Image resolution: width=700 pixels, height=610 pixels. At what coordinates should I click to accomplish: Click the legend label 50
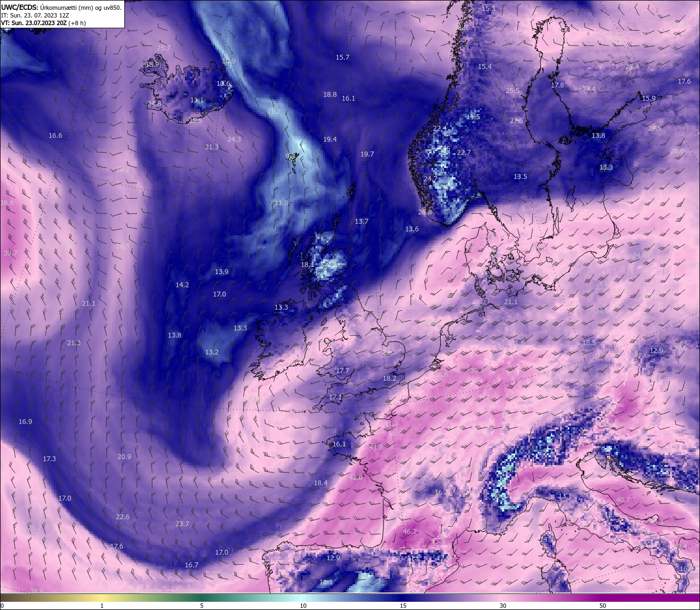603,606
